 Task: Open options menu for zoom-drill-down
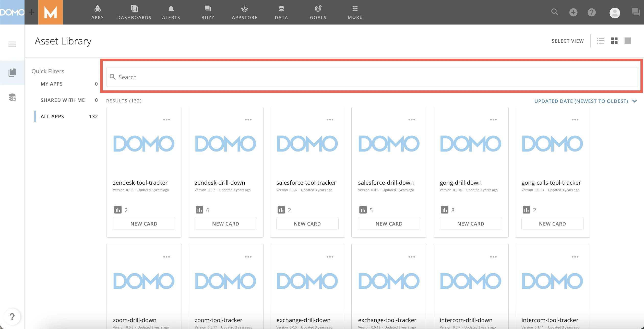point(166,257)
